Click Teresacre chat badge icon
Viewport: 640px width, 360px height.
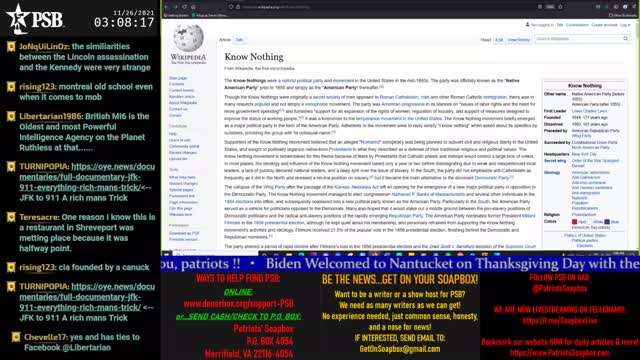(11, 218)
